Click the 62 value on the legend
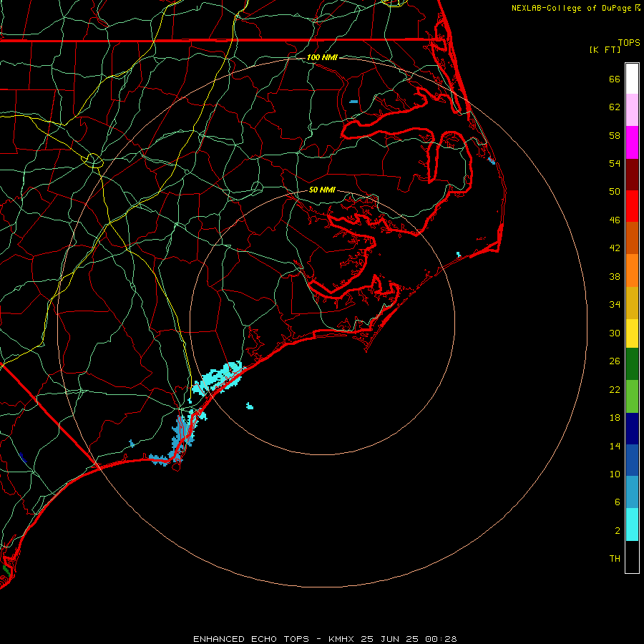 click(x=615, y=107)
